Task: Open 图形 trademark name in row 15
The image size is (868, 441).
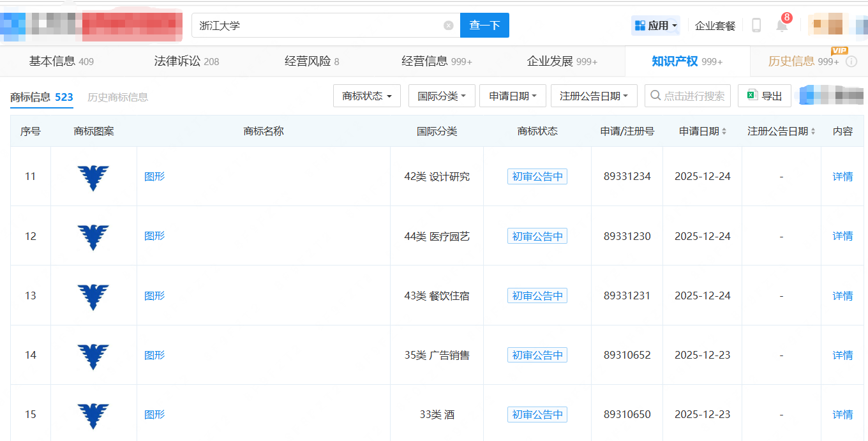Action: [154, 414]
